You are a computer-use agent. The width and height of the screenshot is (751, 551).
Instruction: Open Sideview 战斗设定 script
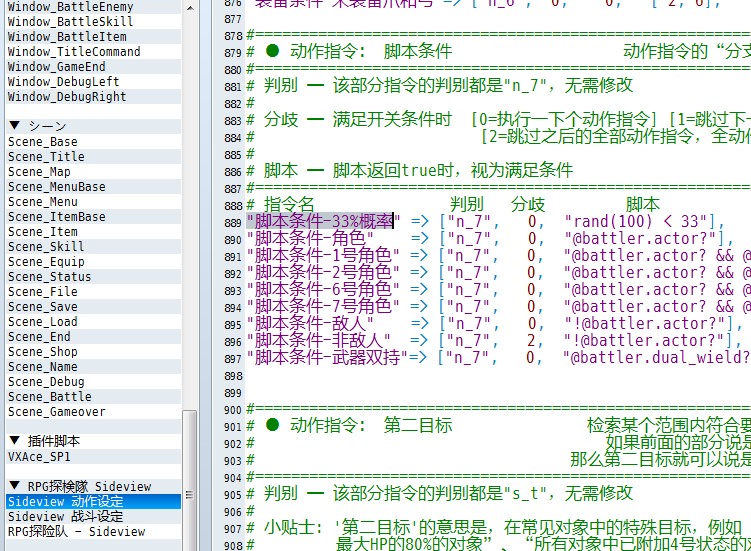[93, 516]
